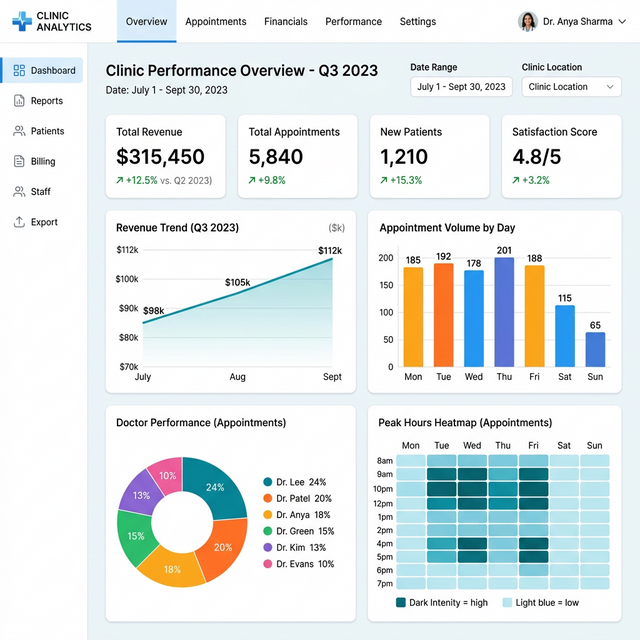Open the Appointments tab
Image resolution: width=640 pixels, height=640 pixels.
216,21
